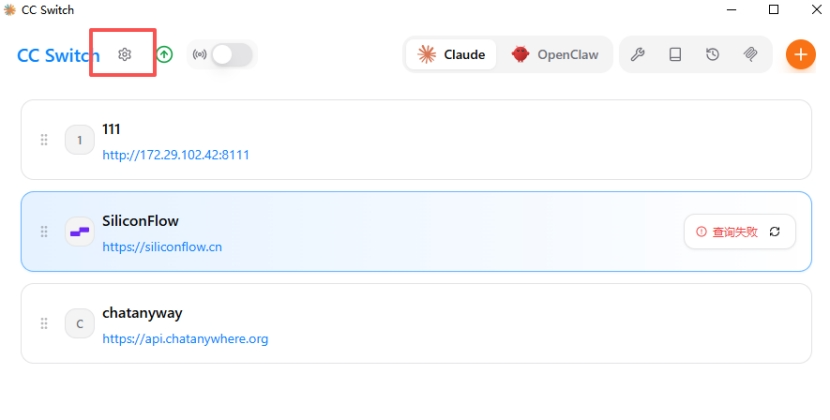This screenshot has height=420, width=830.
Task: Minimize the CC Switch window
Action: click(732, 10)
